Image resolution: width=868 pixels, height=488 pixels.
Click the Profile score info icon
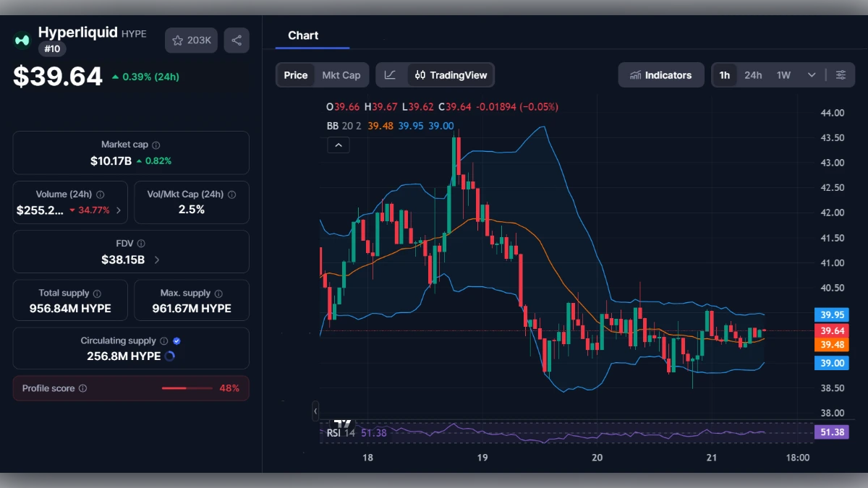pyautogui.click(x=82, y=389)
